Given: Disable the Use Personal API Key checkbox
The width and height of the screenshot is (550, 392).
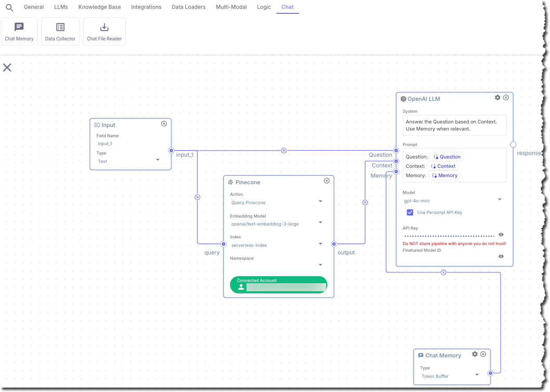Looking at the screenshot, I should point(410,212).
